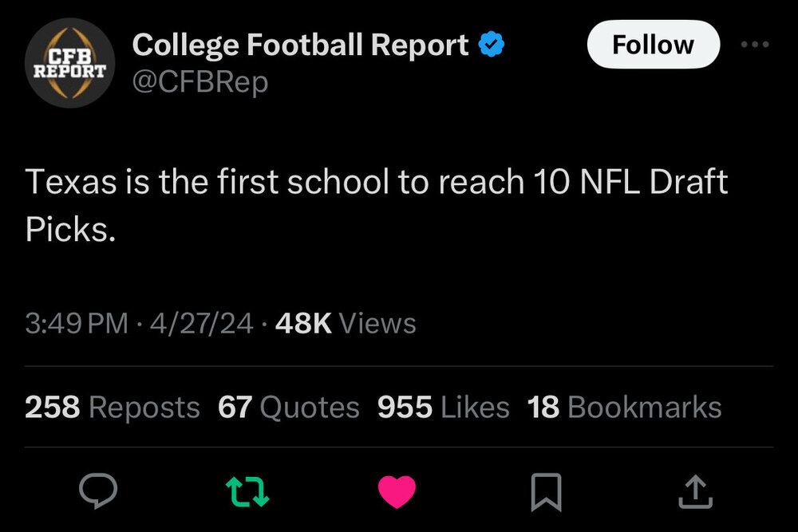Click the reply speech bubble icon
This screenshot has height=532, width=798.
[x=100, y=491]
